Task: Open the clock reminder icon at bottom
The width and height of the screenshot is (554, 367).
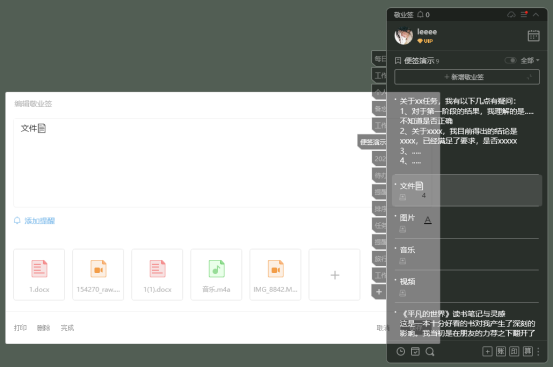Action: [400, 351]
